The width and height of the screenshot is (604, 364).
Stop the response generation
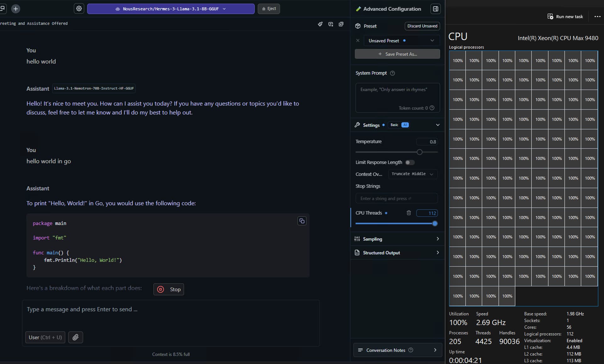(169, 289)
